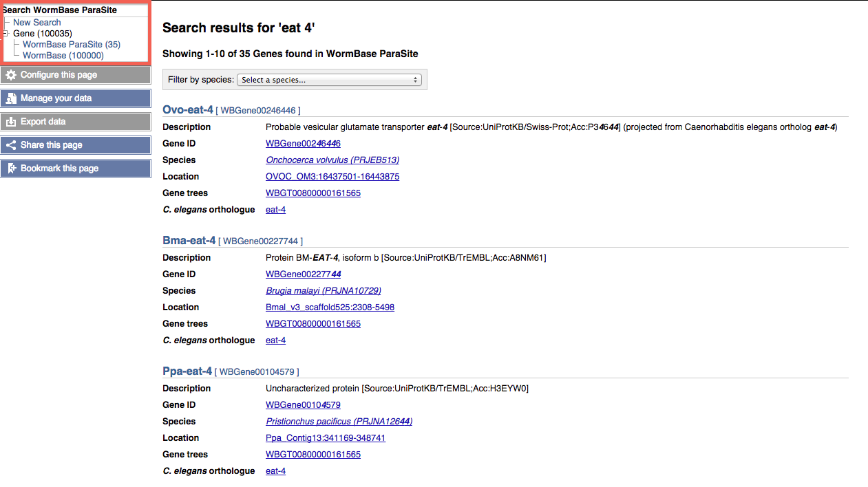Click the Export data download icon
Viewport: 868px width, 487px height.
pos(11,122)
